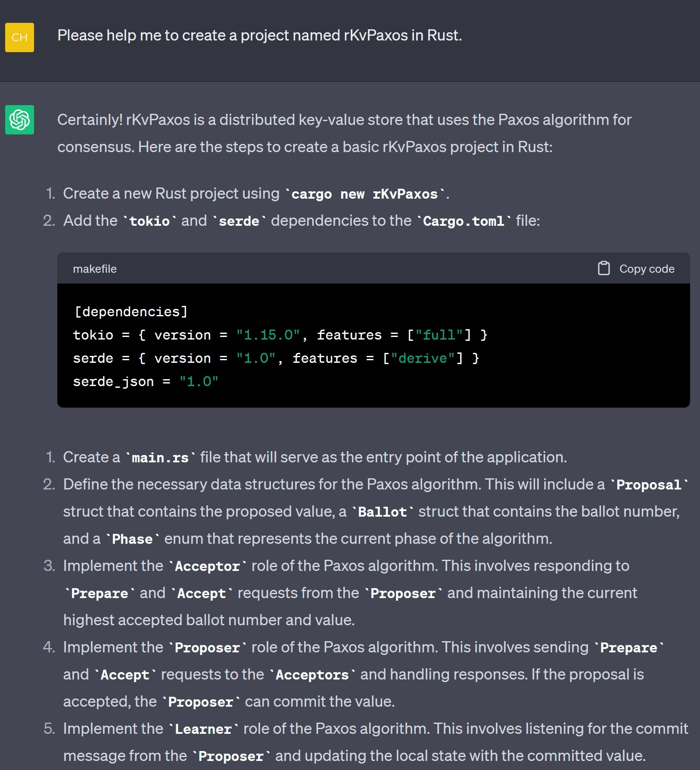The height and width of the screenshot is (770, 700).
Task: Click the inline code 'Ballot'
Action: (x=383, y=512)
